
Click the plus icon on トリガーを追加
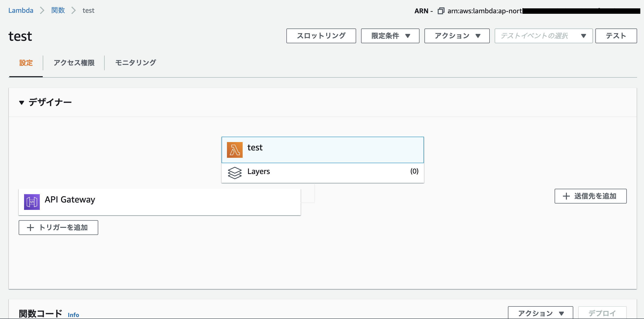tap(30, 228)
